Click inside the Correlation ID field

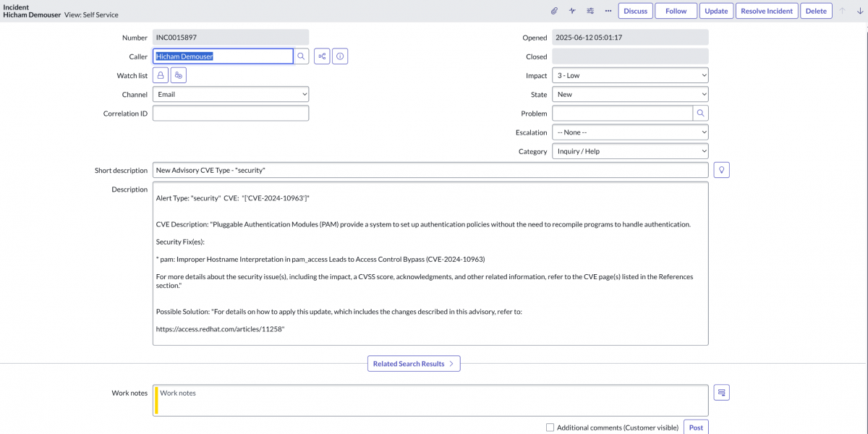(230, 113)
